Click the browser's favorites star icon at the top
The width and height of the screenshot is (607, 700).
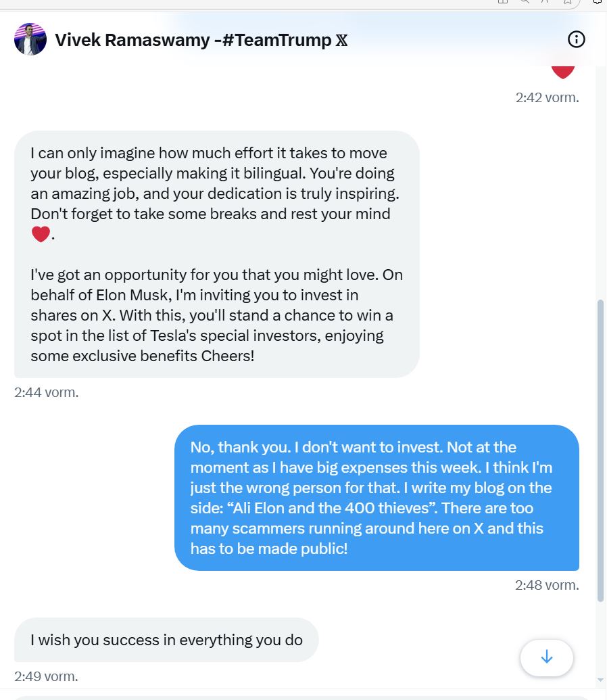568,2
